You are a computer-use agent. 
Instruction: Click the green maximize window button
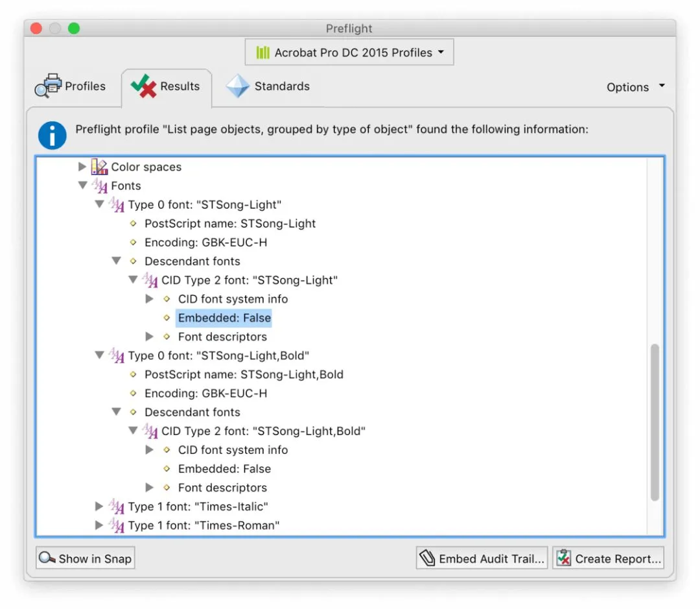pyautogui.click(x=74, y=28)
